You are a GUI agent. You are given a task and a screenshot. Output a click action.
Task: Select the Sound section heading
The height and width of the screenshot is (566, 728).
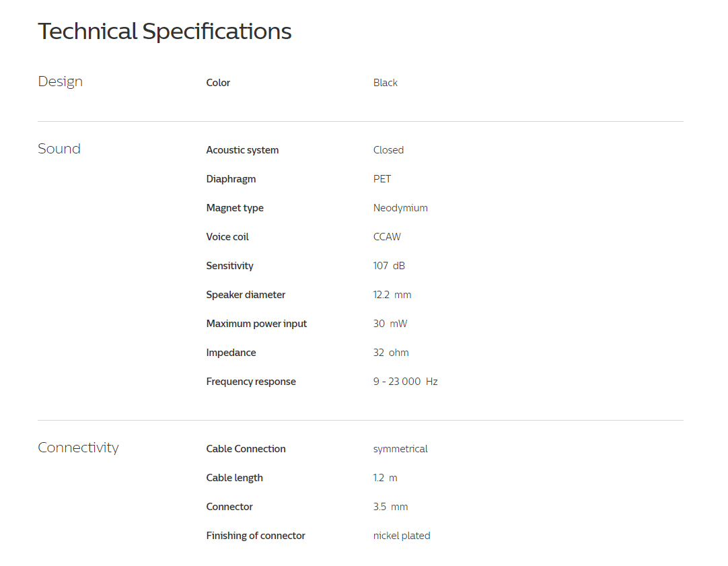pyautogui.click(x=59, y=149)
